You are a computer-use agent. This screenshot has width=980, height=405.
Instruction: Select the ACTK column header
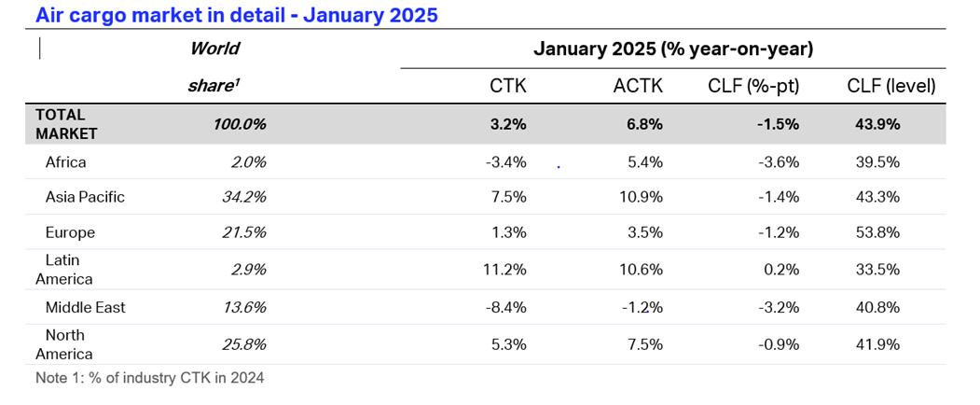638,86
